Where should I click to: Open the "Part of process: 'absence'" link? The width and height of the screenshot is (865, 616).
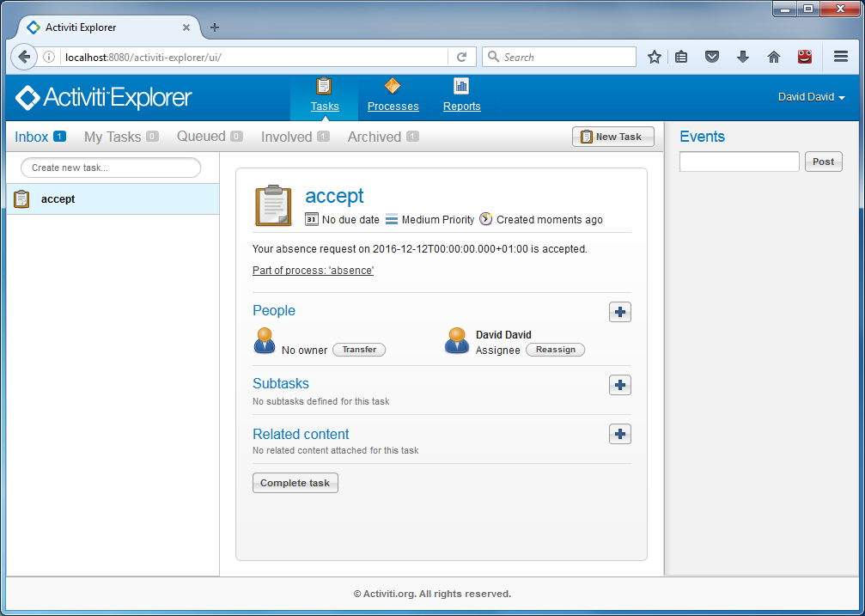tap(313, 271)
